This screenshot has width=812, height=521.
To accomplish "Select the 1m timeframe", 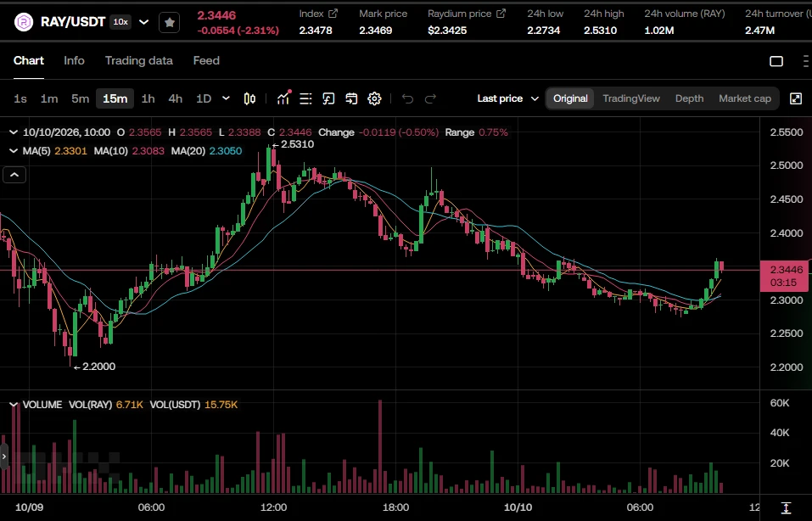I will (x=49, y=98).
